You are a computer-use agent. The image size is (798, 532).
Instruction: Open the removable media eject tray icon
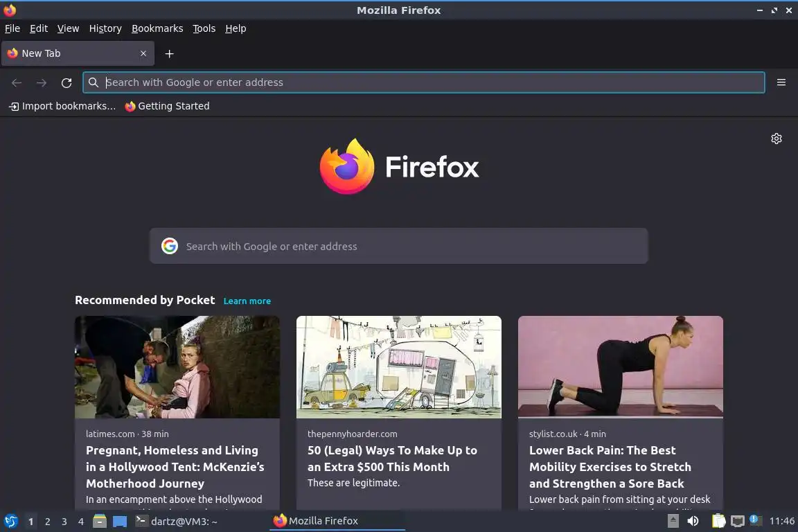[673, 522]
